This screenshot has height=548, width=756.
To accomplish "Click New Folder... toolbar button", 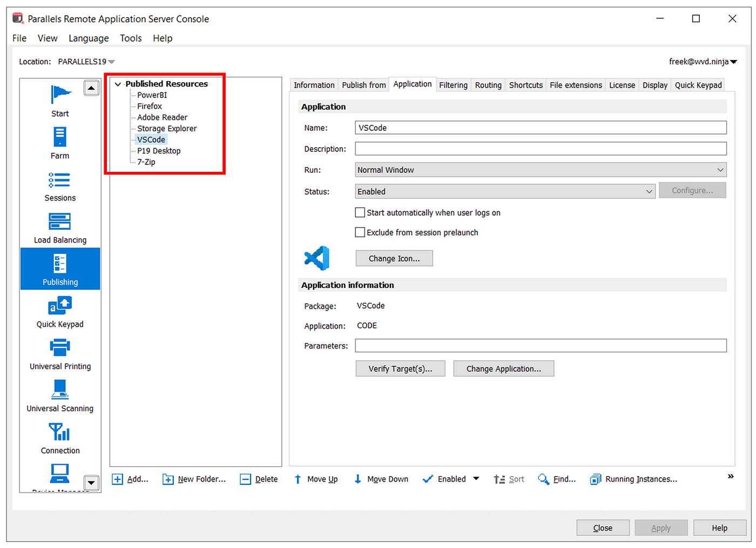I will [194, 479].
